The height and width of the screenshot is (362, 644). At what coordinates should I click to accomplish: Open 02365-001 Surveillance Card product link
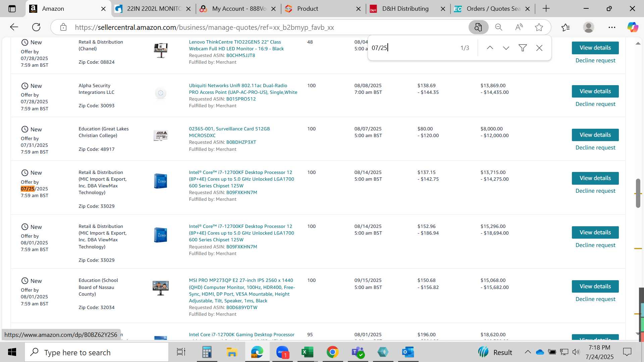pos(229,132)
